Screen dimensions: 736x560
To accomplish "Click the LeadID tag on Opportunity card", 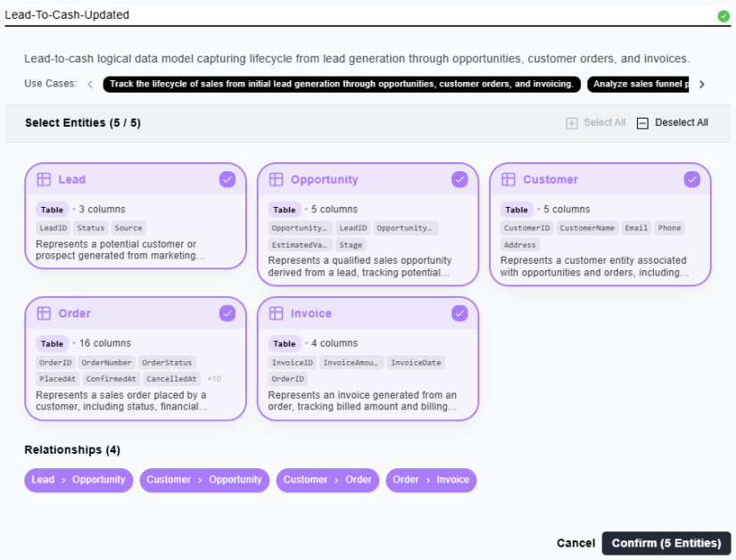I will pos(353,228).
